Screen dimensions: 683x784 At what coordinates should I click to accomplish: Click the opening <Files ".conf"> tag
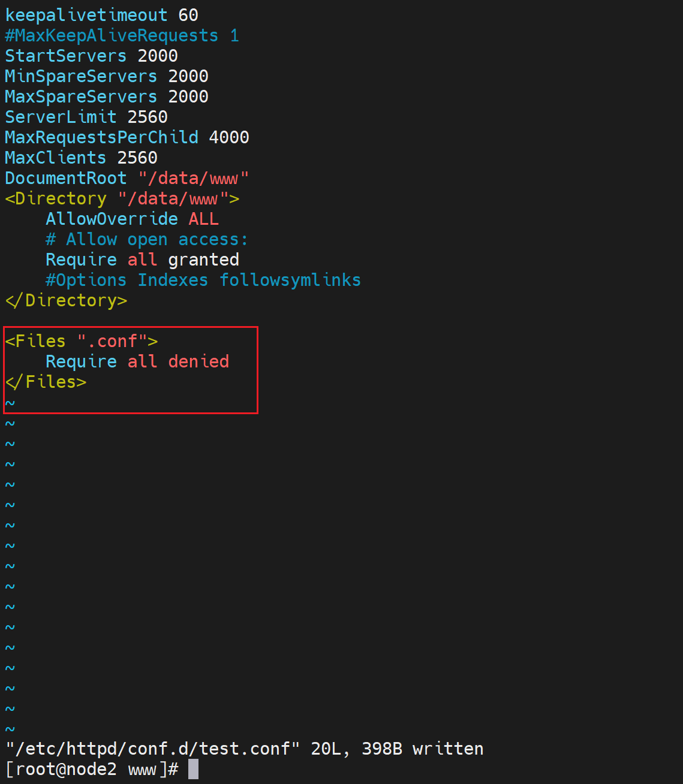81,341
